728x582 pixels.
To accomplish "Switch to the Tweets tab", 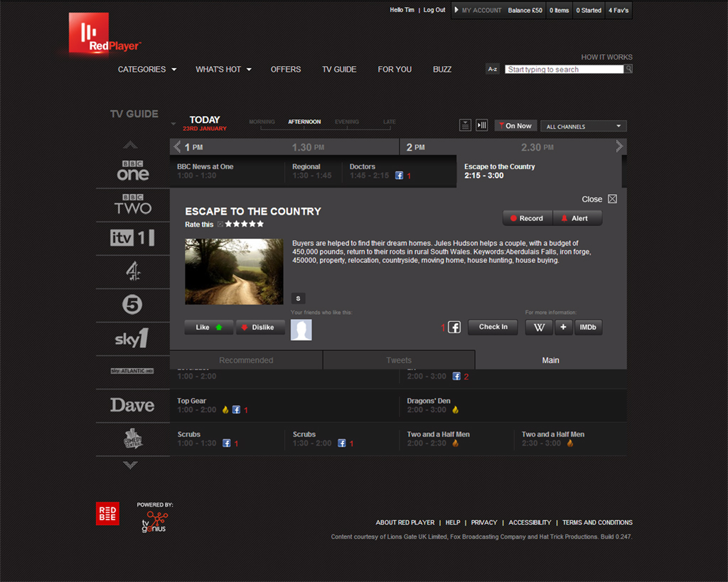I will [399, 360].
